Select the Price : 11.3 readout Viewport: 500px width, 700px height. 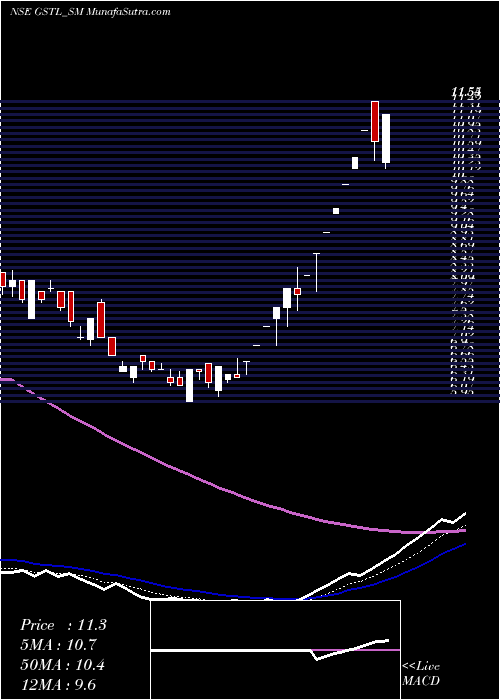tap(63, 625)
